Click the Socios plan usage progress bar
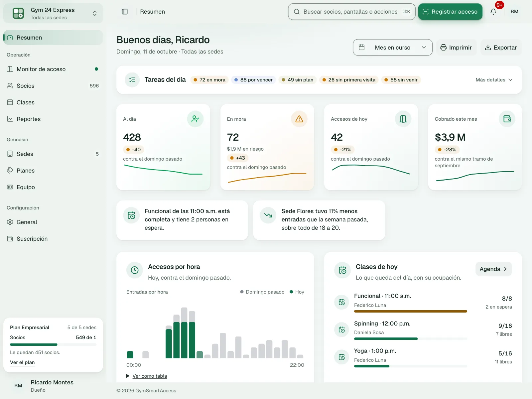The width and height of the screenshot is (532, 399). [53, 344]
